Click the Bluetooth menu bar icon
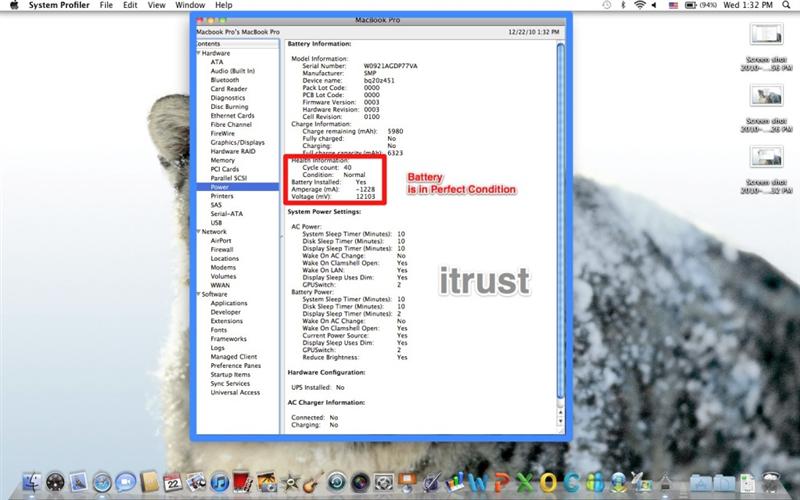 (621, 6)
